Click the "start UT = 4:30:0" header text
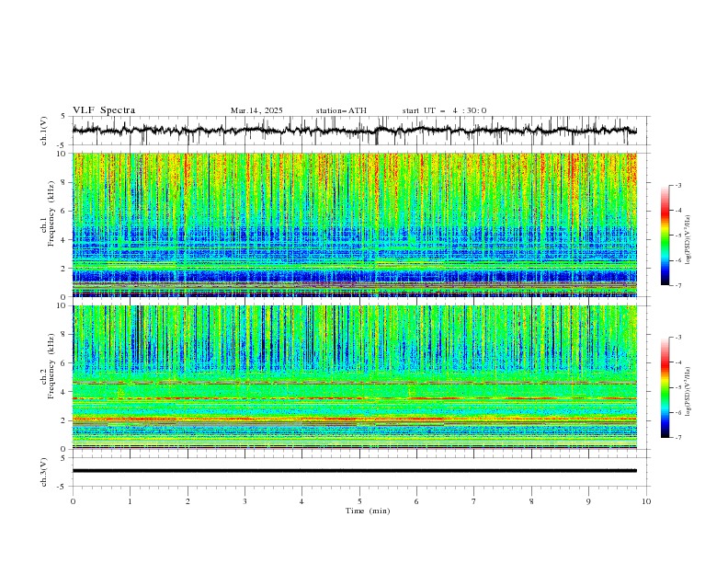The image size is (728, 563). click(444, 110)
